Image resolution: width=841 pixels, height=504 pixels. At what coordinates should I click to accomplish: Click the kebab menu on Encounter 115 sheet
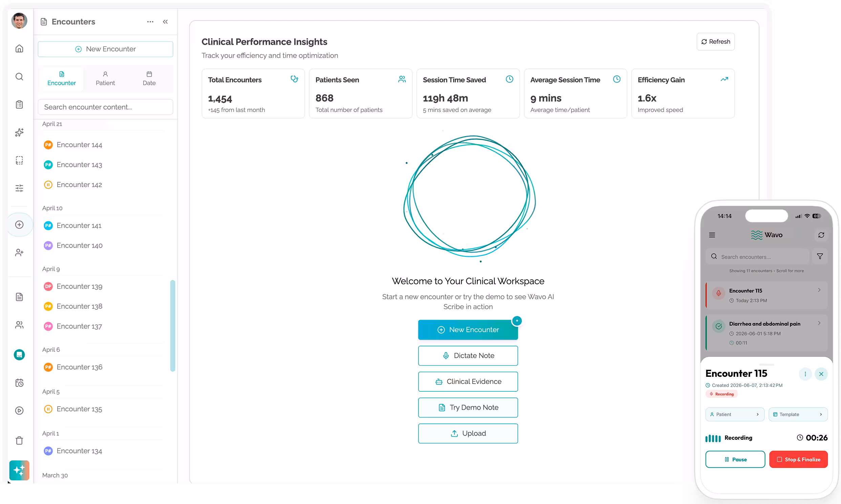pos(805,374)
